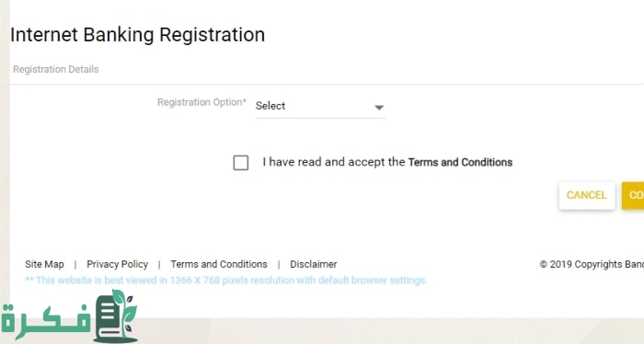Image resolution: width=644 pixels, height=344 pixels.
Task: Click the yellow continue button
Action: click(633, 195)
